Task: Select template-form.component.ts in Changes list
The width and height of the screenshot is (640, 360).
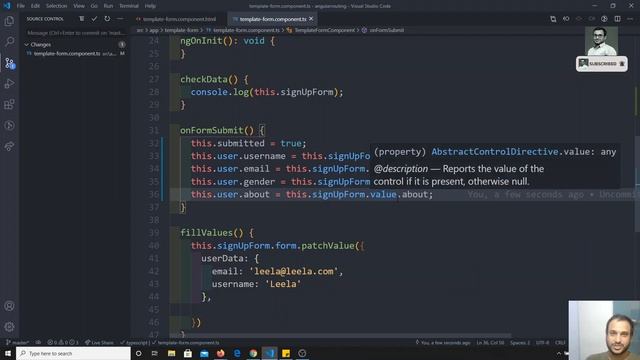Action: coord(76,53)
